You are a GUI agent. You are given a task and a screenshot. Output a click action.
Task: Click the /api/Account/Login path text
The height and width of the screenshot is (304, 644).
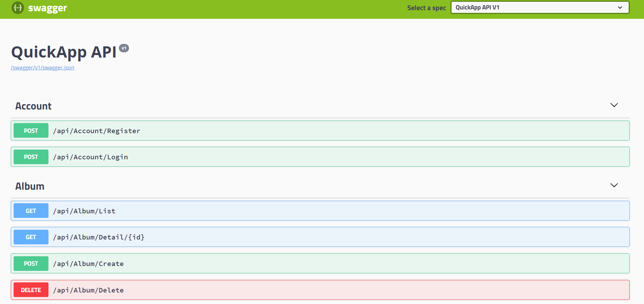90,157
